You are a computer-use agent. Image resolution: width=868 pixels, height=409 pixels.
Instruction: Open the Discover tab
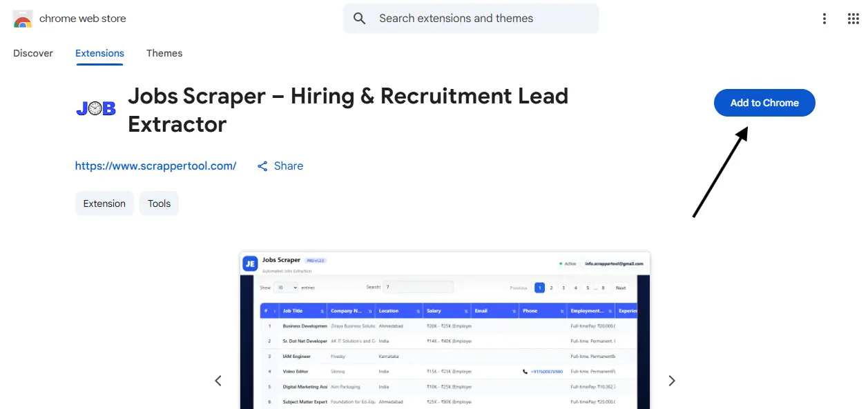(32, 53)
